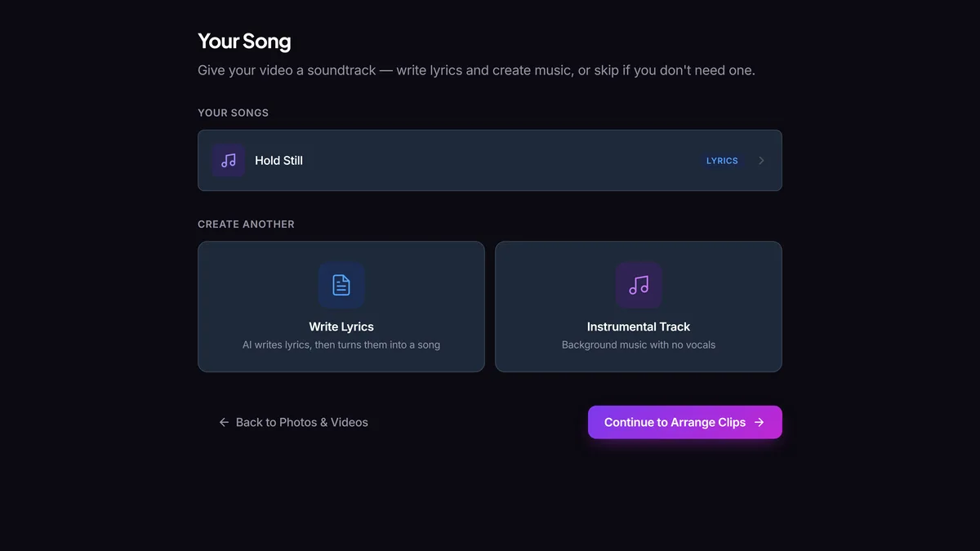This screenshot has width=980, height=551.
Task: Click the right arrow inside Continue button
Action: tap(759, 422)
